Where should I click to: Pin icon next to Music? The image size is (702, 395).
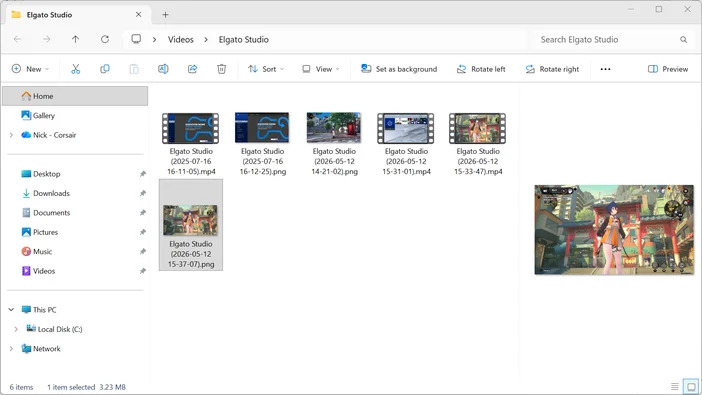142,252
